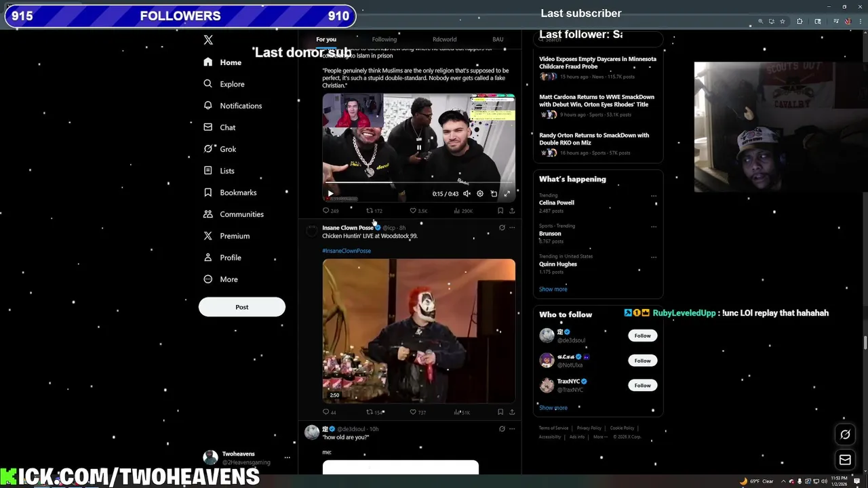Switch to the Following tab

[x=384, y=39]
